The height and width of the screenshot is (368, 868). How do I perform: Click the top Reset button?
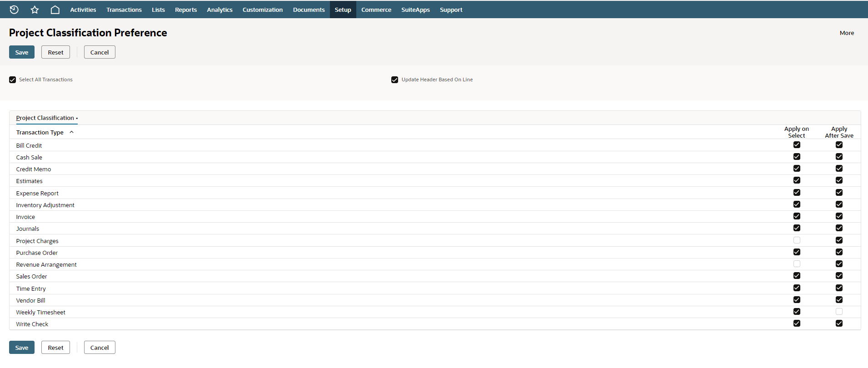[55, 52]
